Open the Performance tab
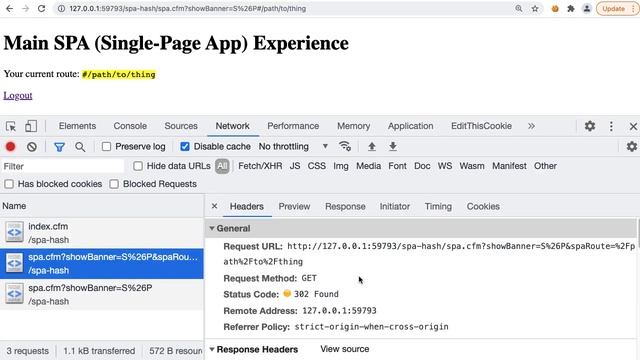 coord(293,126)
